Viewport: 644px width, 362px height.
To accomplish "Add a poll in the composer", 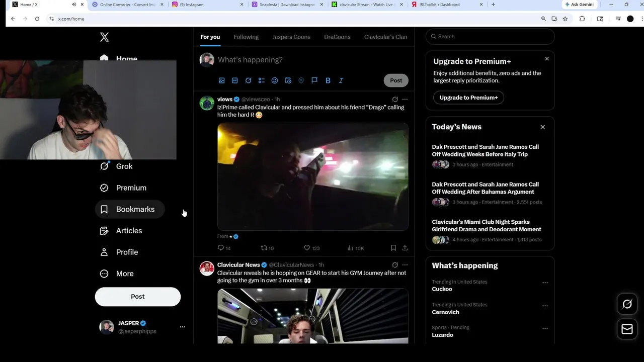I will 262,80.
